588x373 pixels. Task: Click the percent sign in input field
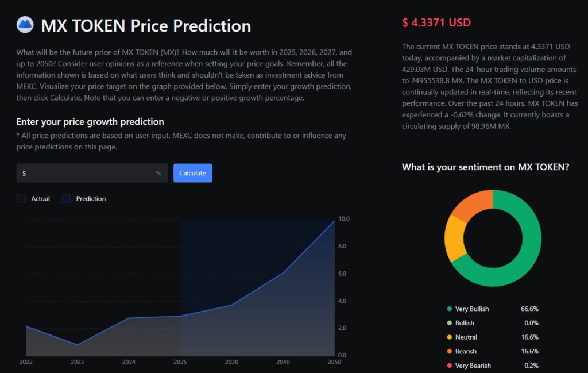pos(158,173)
